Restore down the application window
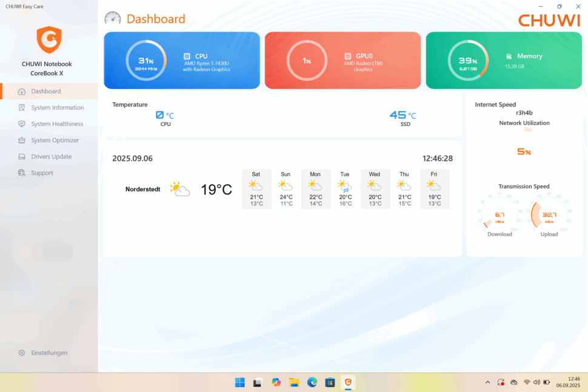This screenshot has height=392, width=588. click(x=560, y=7)
